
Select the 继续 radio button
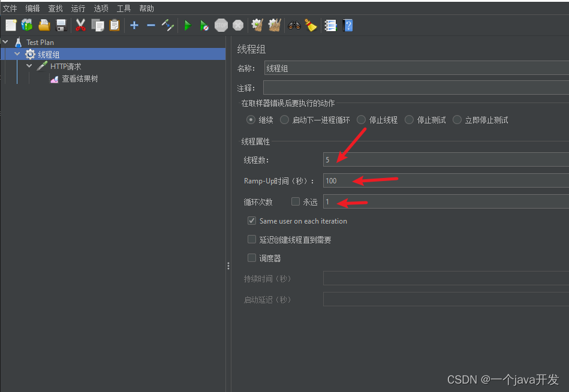[x=251, y=120]
